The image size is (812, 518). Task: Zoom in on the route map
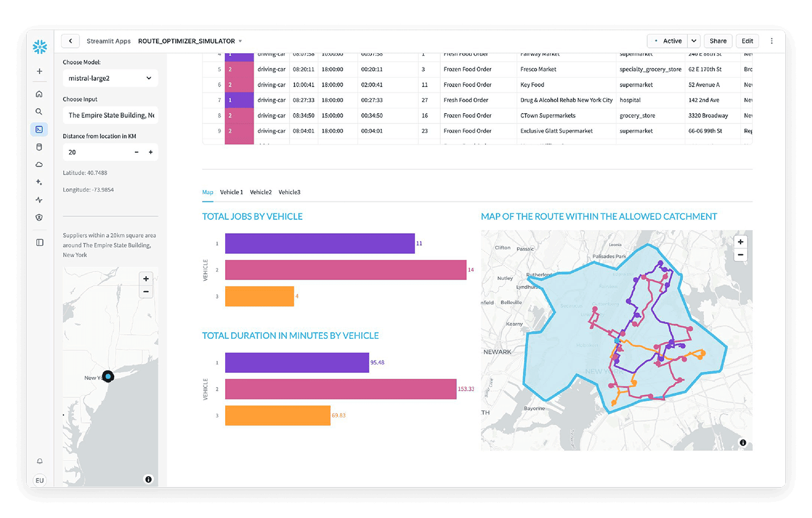tap(740, 242)
